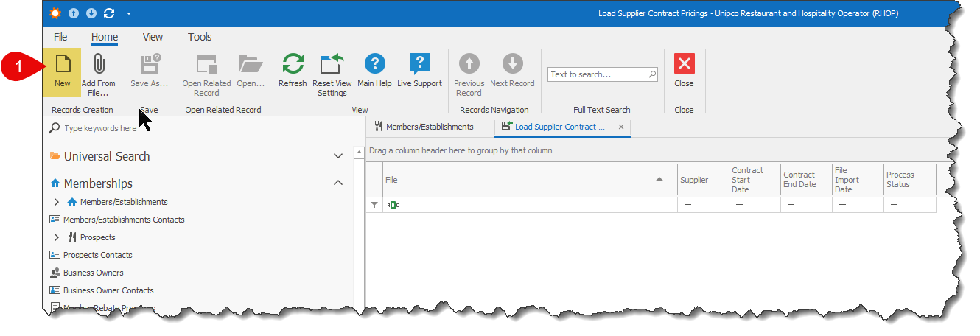The height and width of the screenshot is (336, 980).
Task: Click the Universal Search heading
Action: click(x=107, y=156)
